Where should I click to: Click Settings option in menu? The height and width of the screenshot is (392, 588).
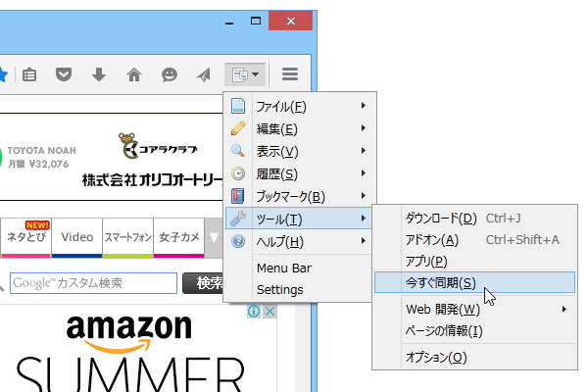coord(279,290)
